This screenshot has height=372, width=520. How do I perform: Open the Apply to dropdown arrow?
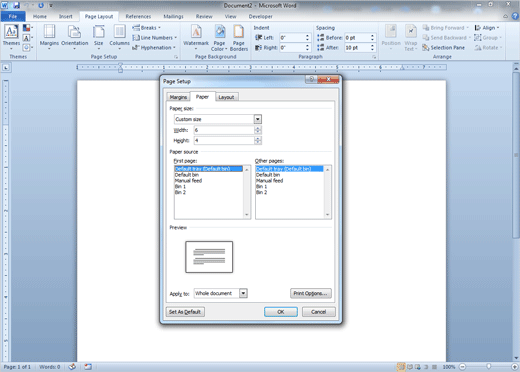coord(243,293)
